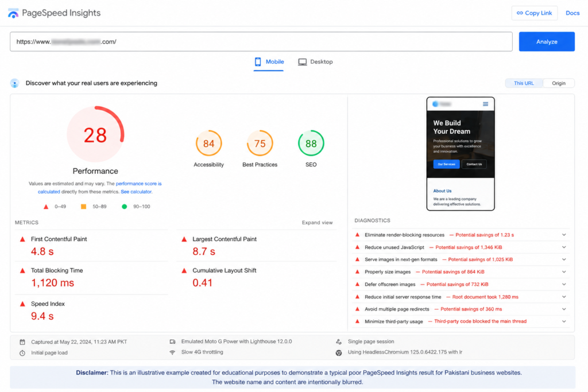Click the DIAGNOSTICS section heading
The height and width of the screenshot is (392, 588).
tap(372, 221)
